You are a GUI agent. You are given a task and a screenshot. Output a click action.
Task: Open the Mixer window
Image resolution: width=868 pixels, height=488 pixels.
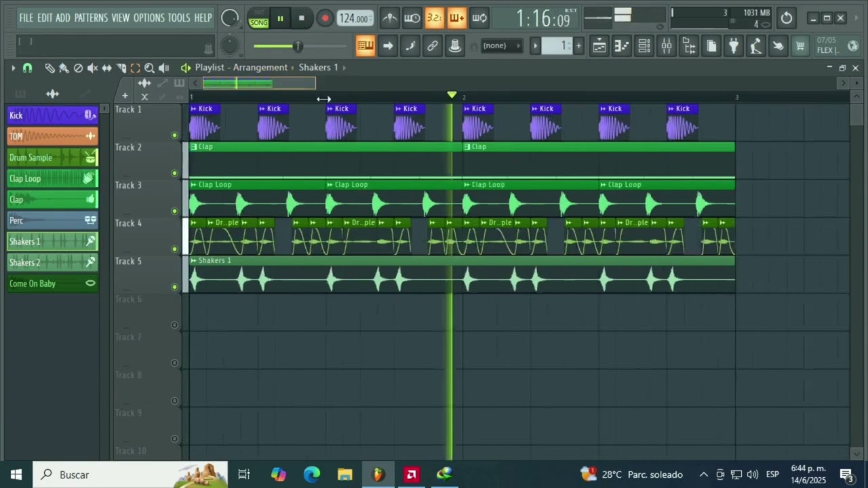click(666, 46)
